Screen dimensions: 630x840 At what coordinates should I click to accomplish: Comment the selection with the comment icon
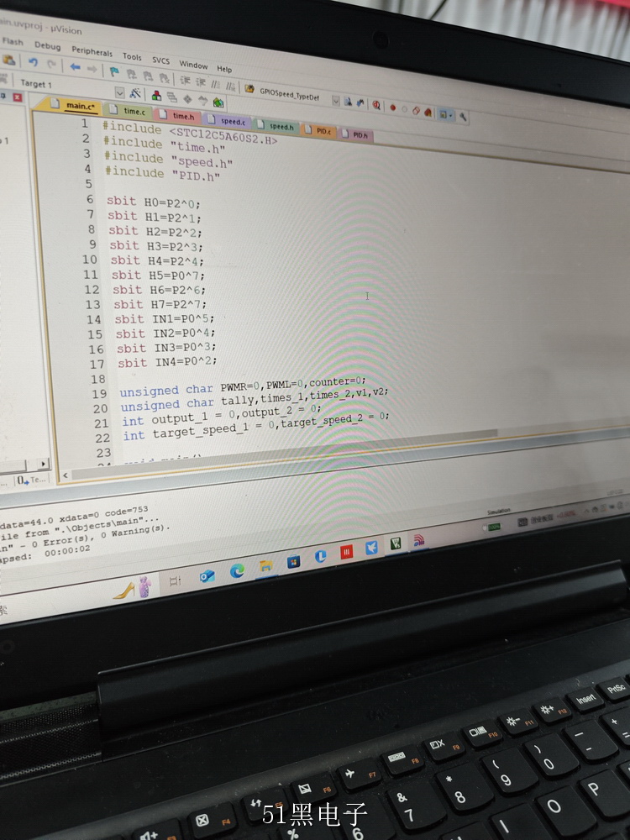(x=215, y=84)
